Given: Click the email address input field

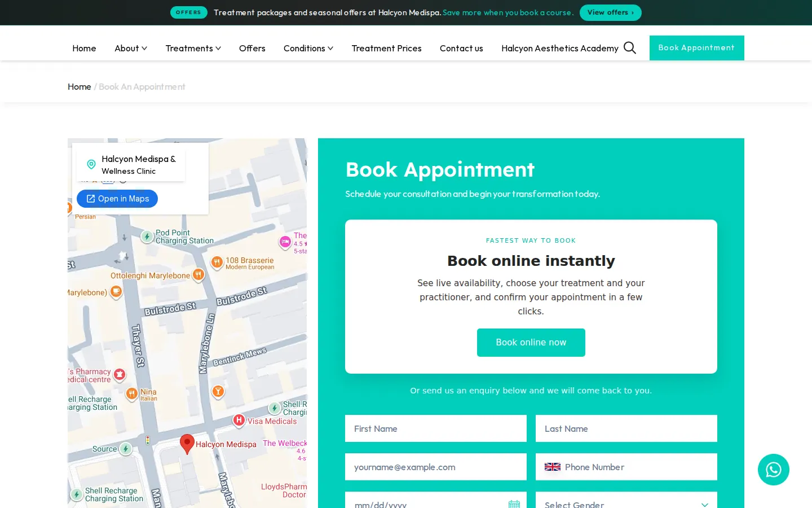Looking at the screenshot, I should pos(436,467).
